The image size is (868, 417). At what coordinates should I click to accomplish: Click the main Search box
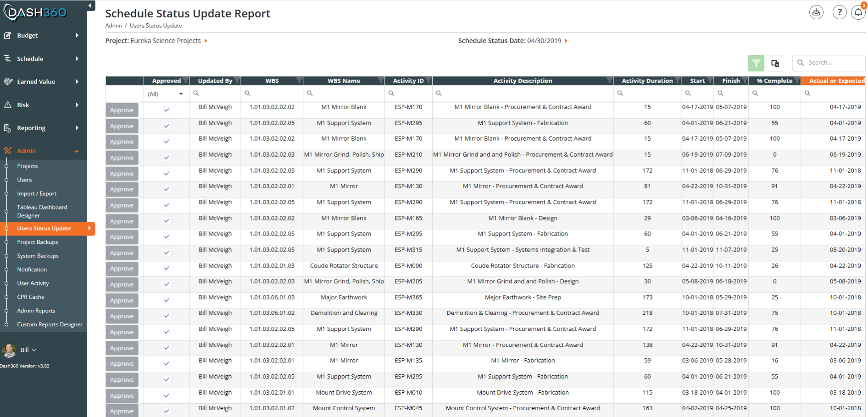pyautogui.click(x=829, y=63)
